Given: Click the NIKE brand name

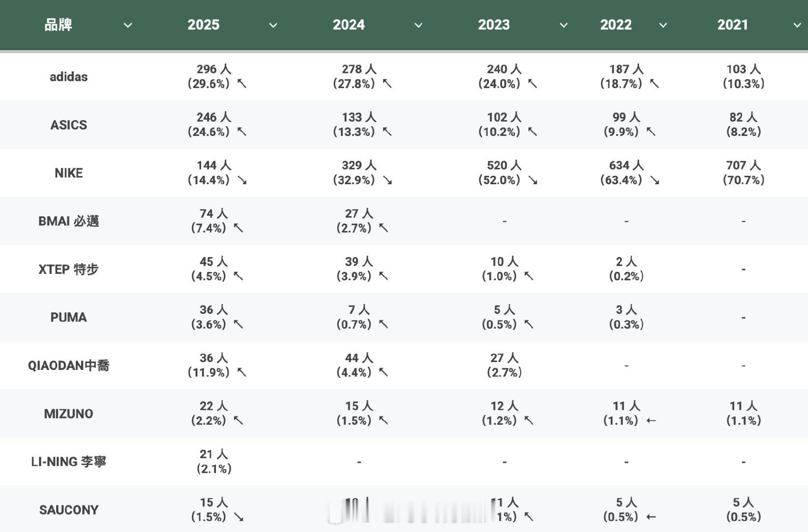Looking at the screenshot, I should point(69,173).
